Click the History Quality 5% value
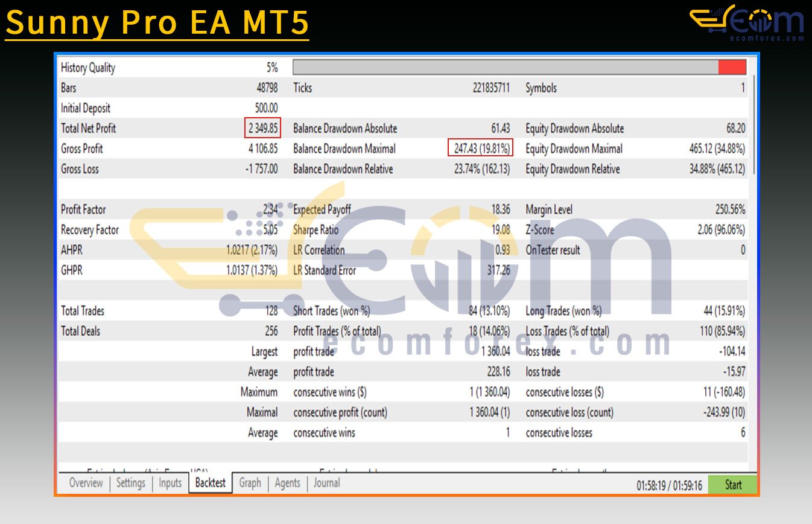Image resolution: width=812 pixels, height=524 pixels. coord(272,68)
